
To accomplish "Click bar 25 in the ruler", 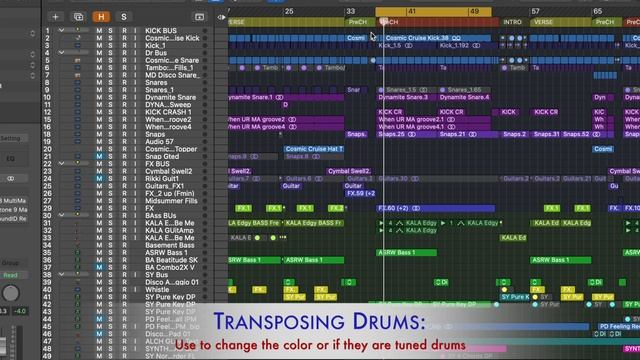I will coord(289,11).
